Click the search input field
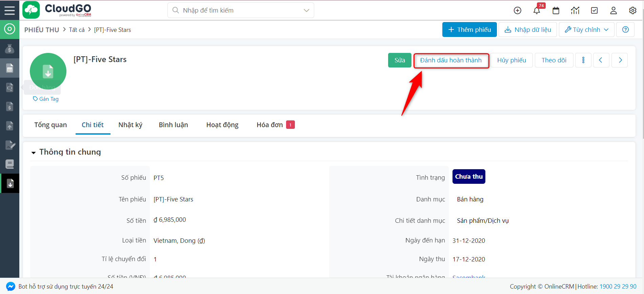 tap(237, 11)
